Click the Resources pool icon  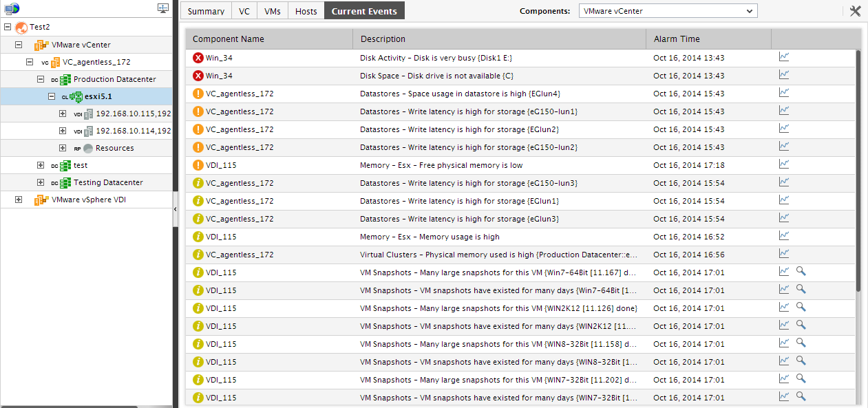point(88,148)
